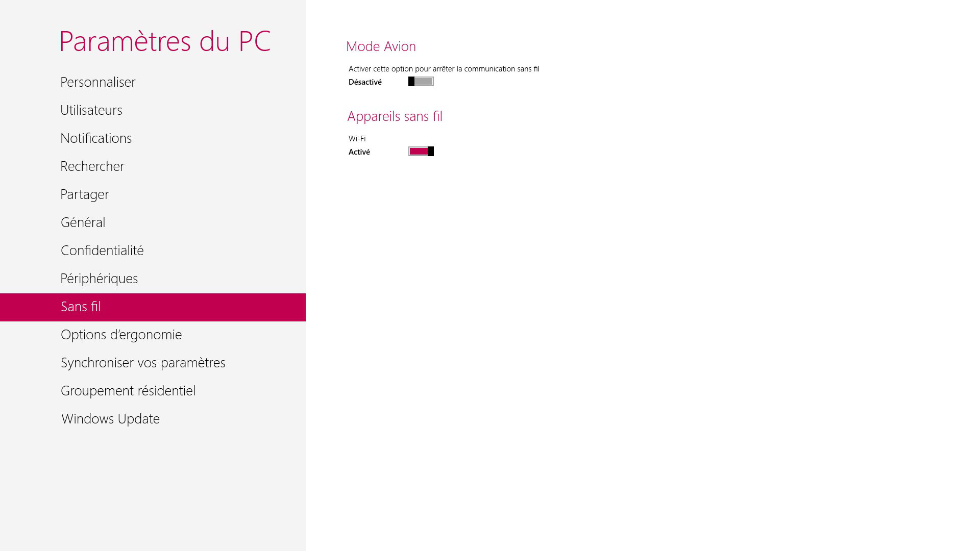Screen dimensions: 980x551
Task: Select the highlighted Sans fil item
Action: pos(81,307)
